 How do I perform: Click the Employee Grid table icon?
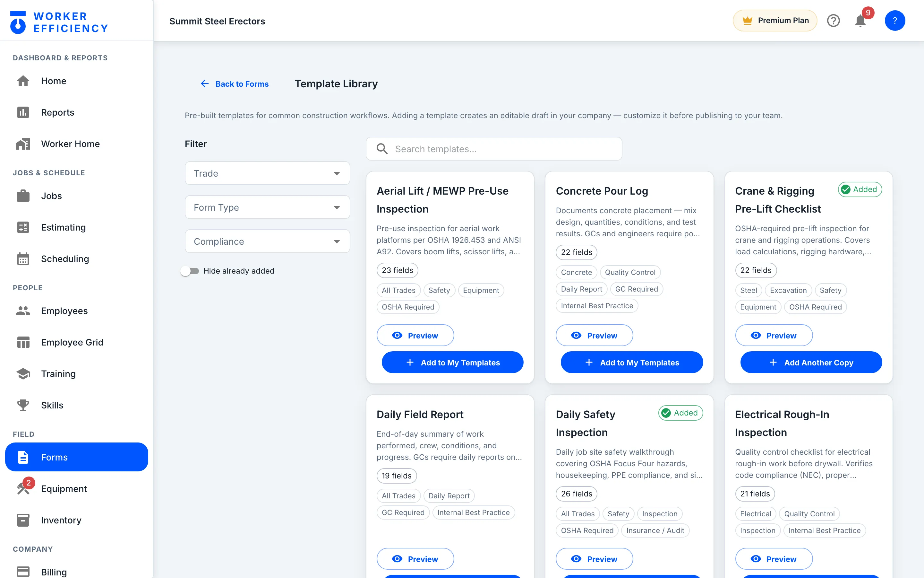click(23, 342)
